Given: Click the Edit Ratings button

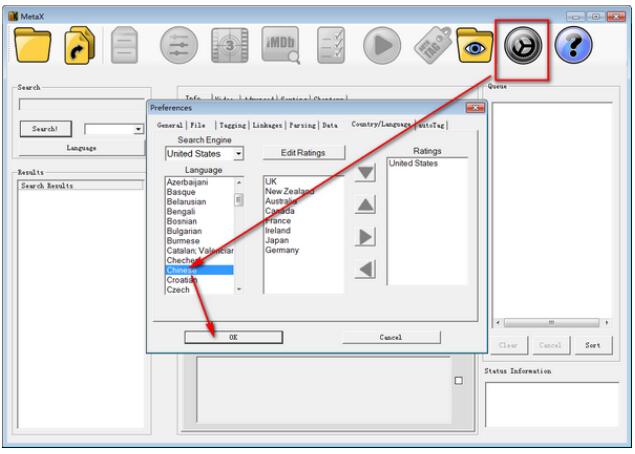Looking at the screenshot, I should (303, 153).
